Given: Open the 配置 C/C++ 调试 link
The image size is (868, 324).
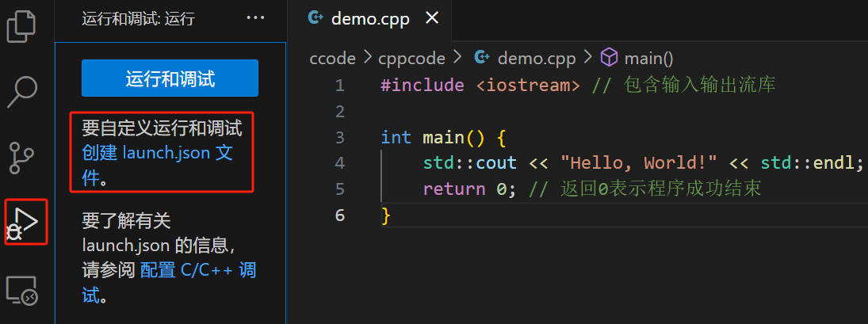Looking at the screenshot, I should pos(197,270).
